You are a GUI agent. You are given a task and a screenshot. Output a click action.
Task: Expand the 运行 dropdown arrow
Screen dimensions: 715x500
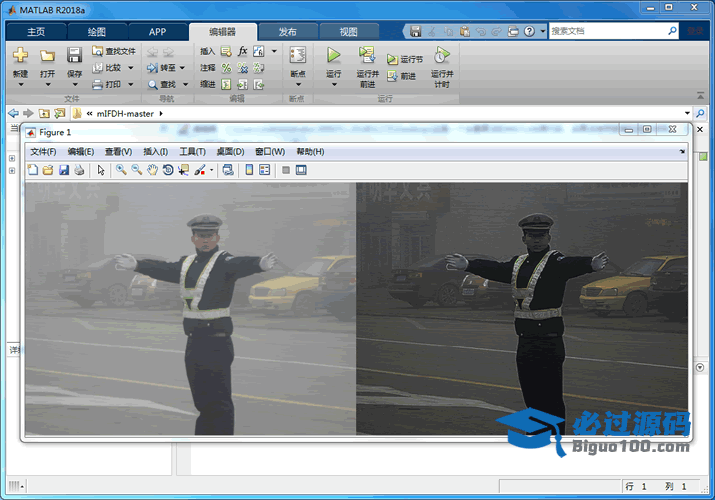[334, 85]
